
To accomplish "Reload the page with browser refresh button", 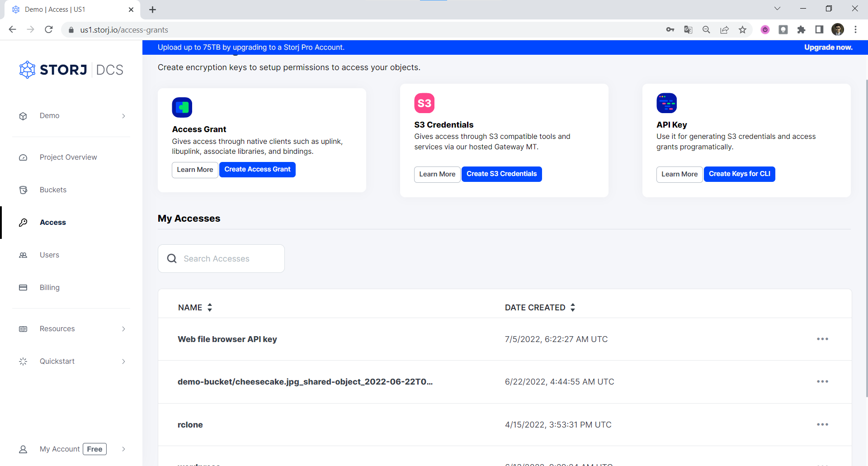I will pos(49,29).
